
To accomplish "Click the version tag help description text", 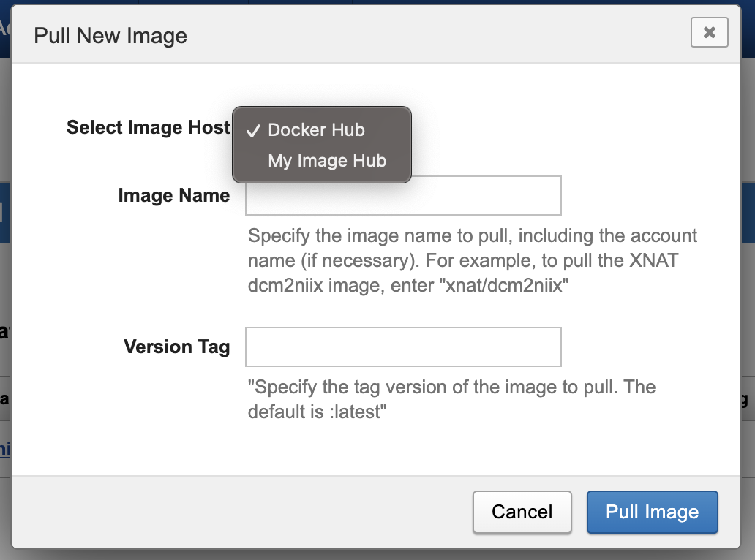I will (x=451, y=387).
